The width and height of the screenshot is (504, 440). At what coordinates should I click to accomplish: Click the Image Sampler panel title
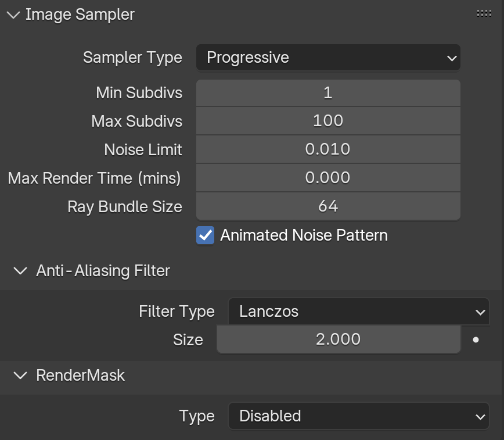pyautogui.click(x=80, y=15)
